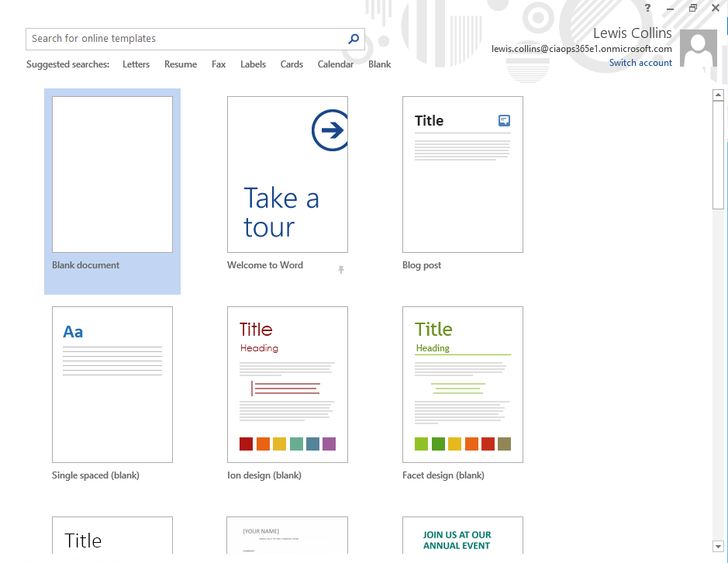Search suggested term Calendar
The height and width of the screenshot is (563, 728).
click(336, 64)
